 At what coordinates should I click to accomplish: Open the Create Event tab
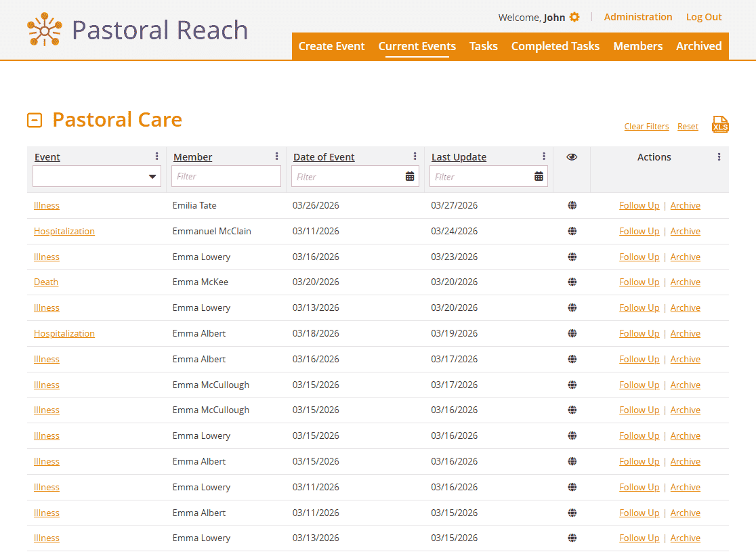[x=331, y=46]
